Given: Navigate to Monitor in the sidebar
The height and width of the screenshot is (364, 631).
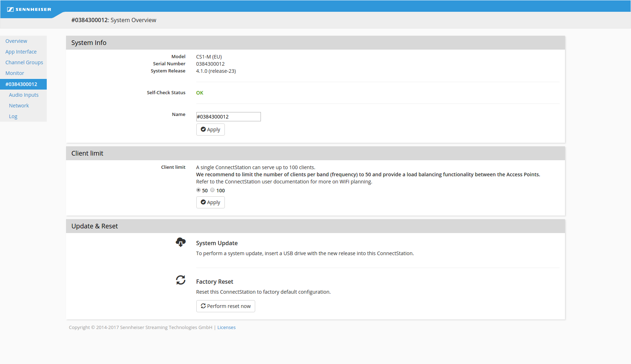Looking at the screenshot, I should [15, 73].
